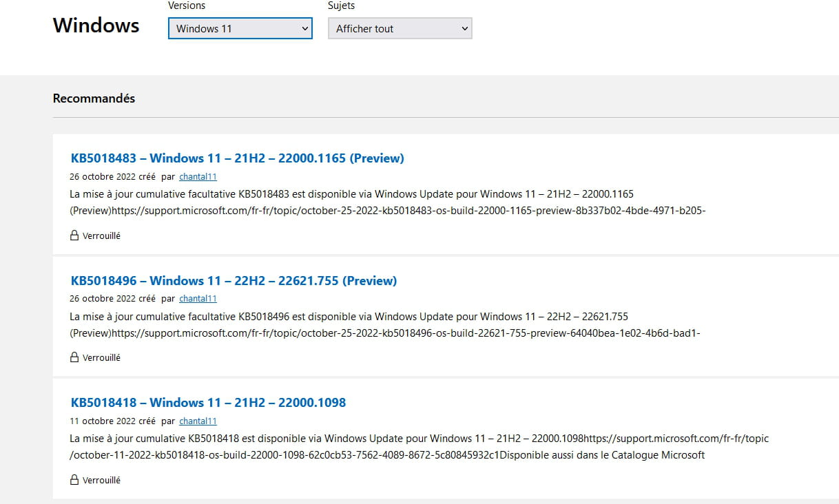Click the '11 octobre 2022 créé' date text
Viewport: 839px width, 504px height.
point(112,421)
